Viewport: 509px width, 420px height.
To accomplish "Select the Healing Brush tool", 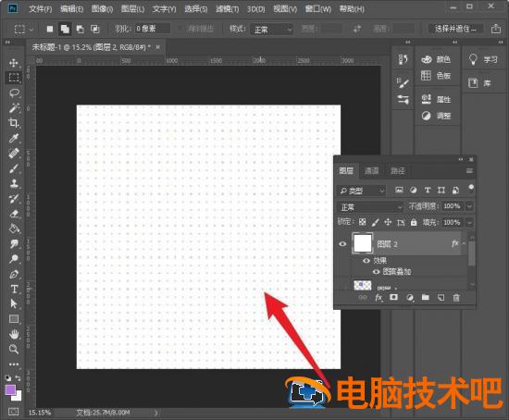I will 14,153.
